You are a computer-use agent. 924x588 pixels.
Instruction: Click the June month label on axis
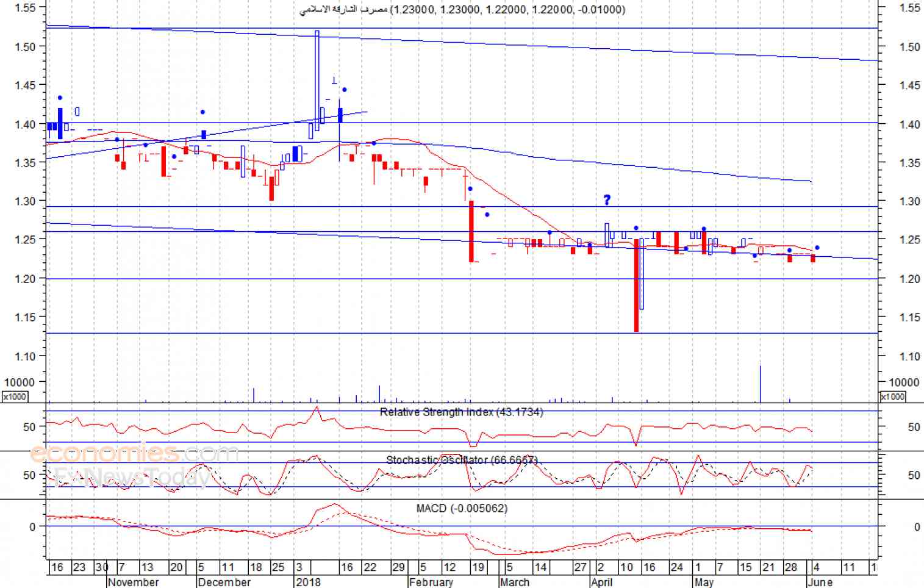coord(820,582)
